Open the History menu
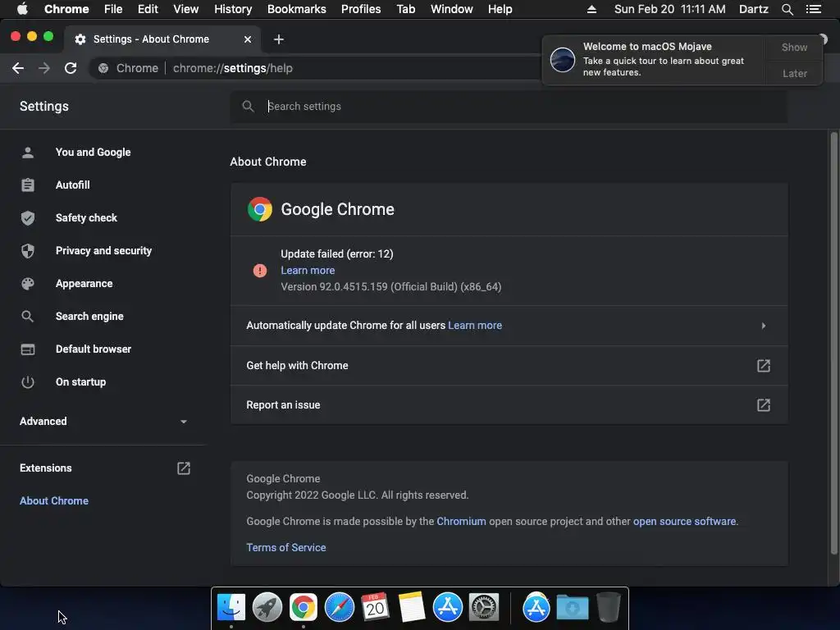The width and height of the screenshot is (840, 630). [233, 9]
